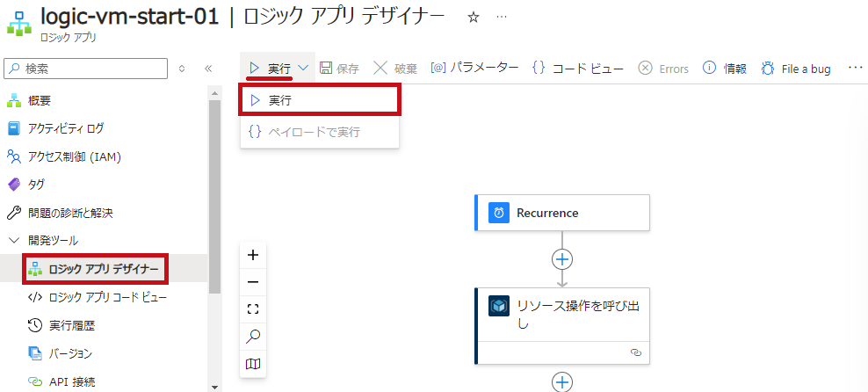
Task: Add step between Recurrence and resource action
Action: (562, 258)
